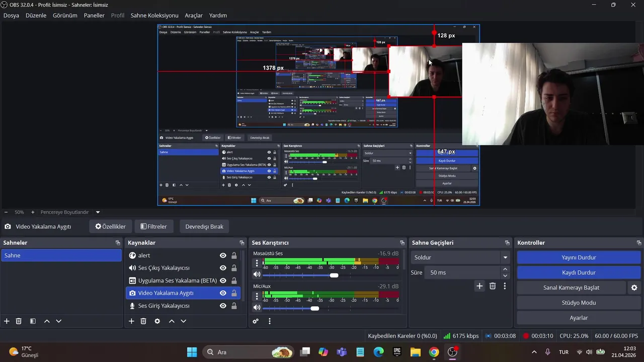
Task: Stop recording with Kaydı Durdur
Action: pos(579,273)
